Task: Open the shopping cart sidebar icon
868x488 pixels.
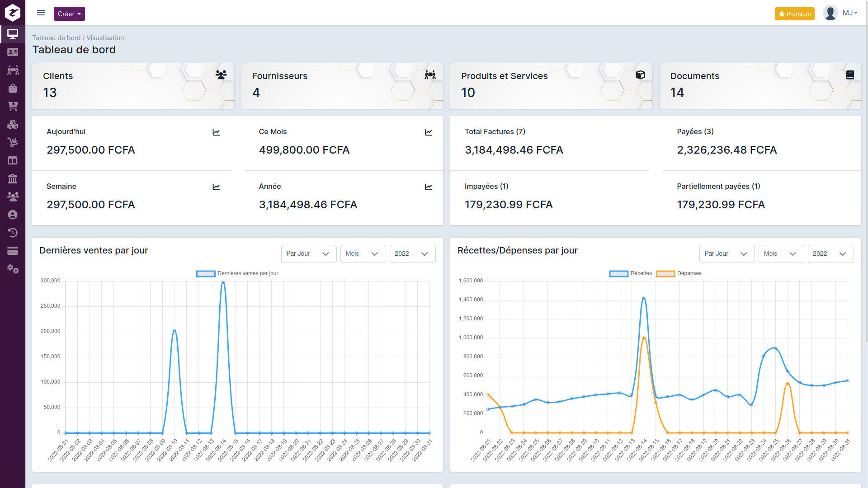Action: [13, 106]
